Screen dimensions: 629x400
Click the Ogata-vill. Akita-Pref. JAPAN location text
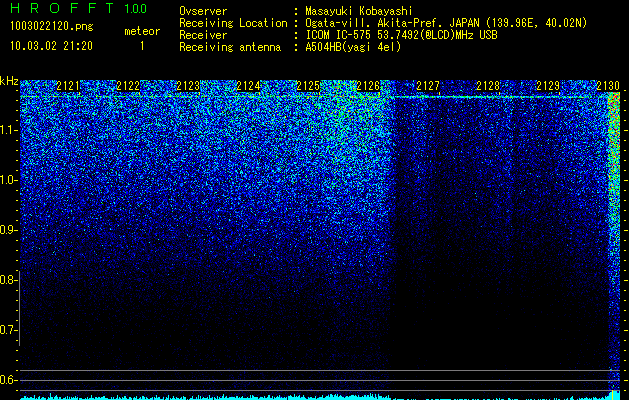click(x=446, y=23)
